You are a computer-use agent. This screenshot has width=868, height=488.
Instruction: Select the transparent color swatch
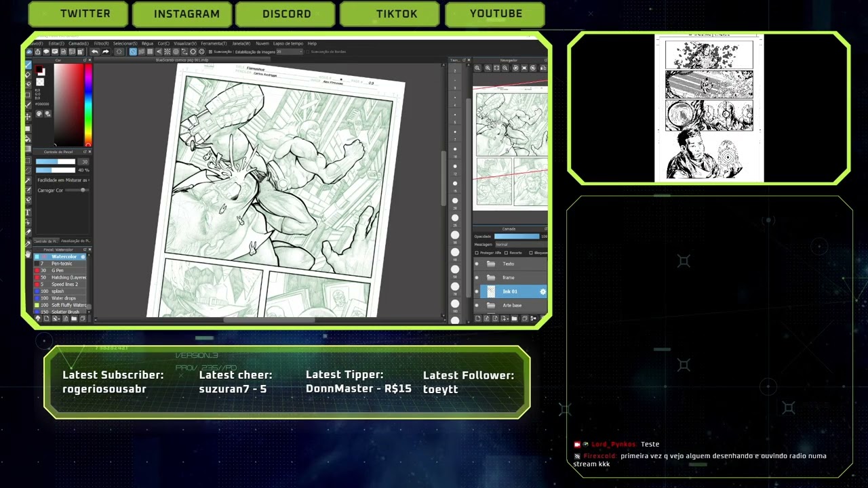coord(40,82)
